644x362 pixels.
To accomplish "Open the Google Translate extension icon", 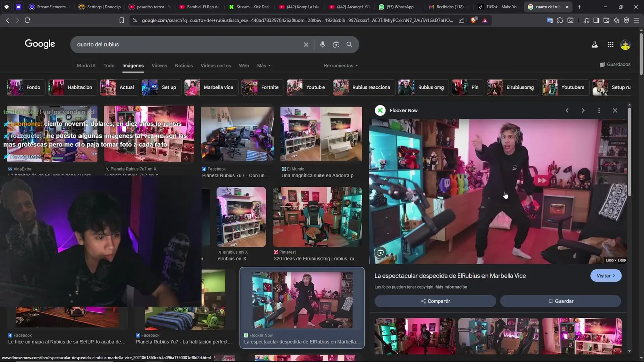I will coord(550,20).
